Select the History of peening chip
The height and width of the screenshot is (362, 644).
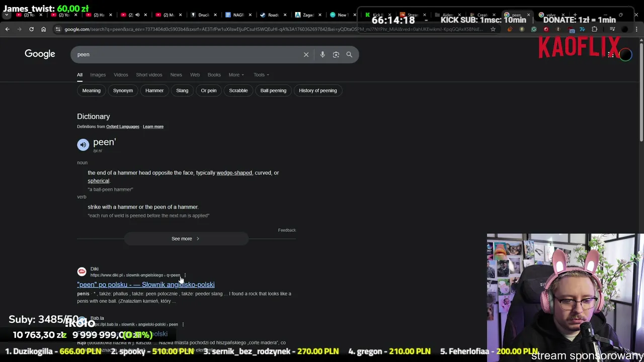tap(318, 90)
